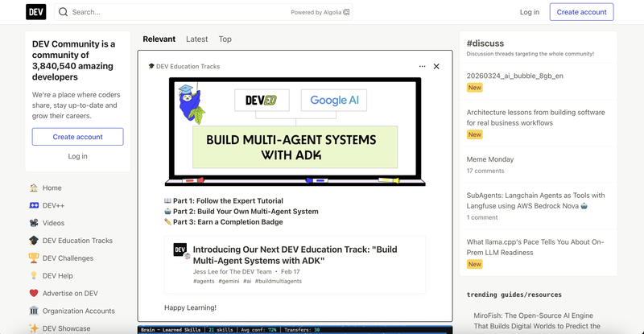Open DEV++ from the sidebar

click(x=53, y=205)
